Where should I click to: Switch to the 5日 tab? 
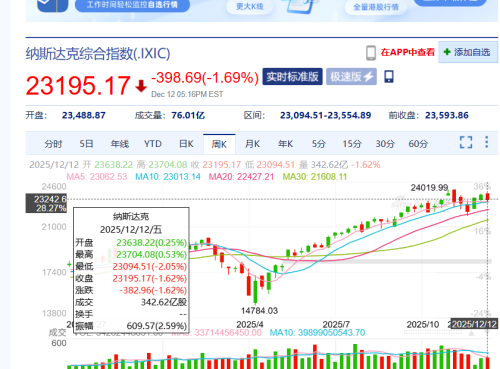tap(86, 144)
